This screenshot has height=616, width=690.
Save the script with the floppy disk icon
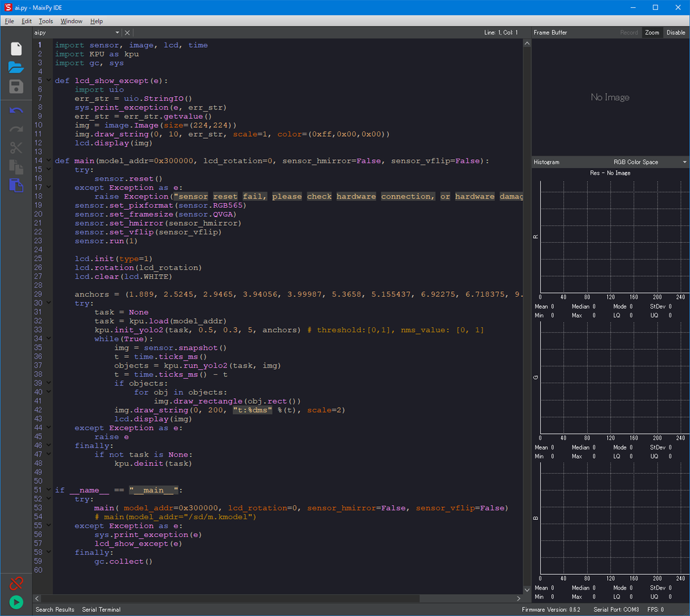point(16,86)
